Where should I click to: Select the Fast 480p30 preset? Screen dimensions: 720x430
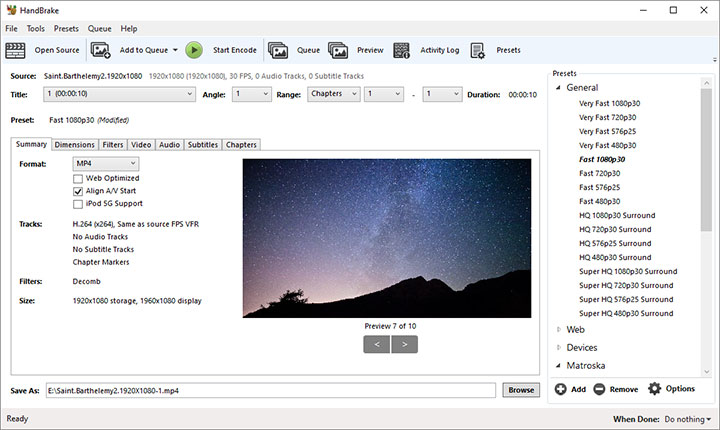599,201
